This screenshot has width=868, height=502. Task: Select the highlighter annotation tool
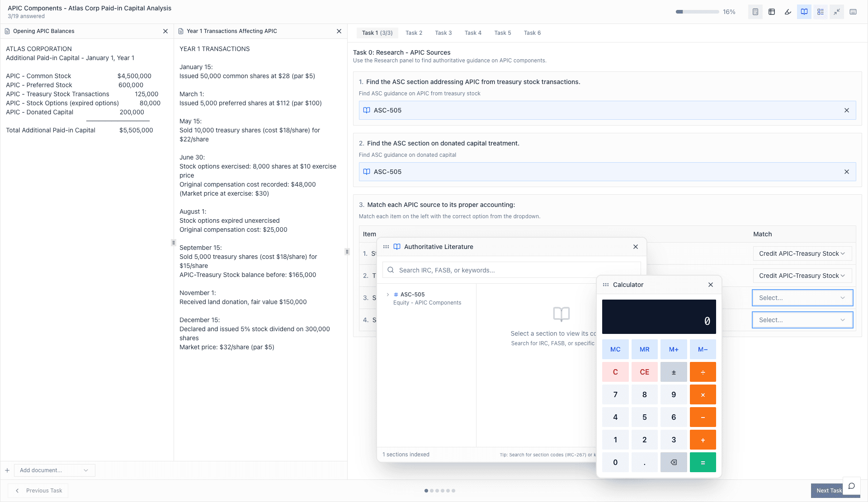tap(788, 12)
